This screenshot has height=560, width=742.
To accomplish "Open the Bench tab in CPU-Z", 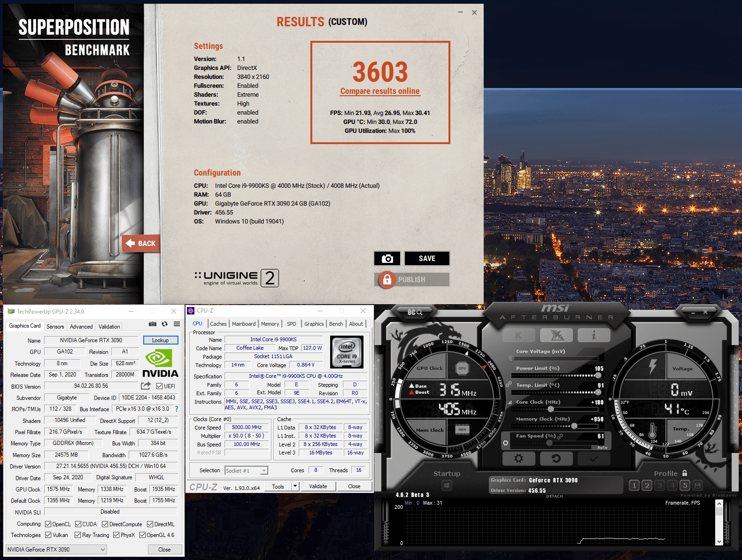I will click(336, 324).
